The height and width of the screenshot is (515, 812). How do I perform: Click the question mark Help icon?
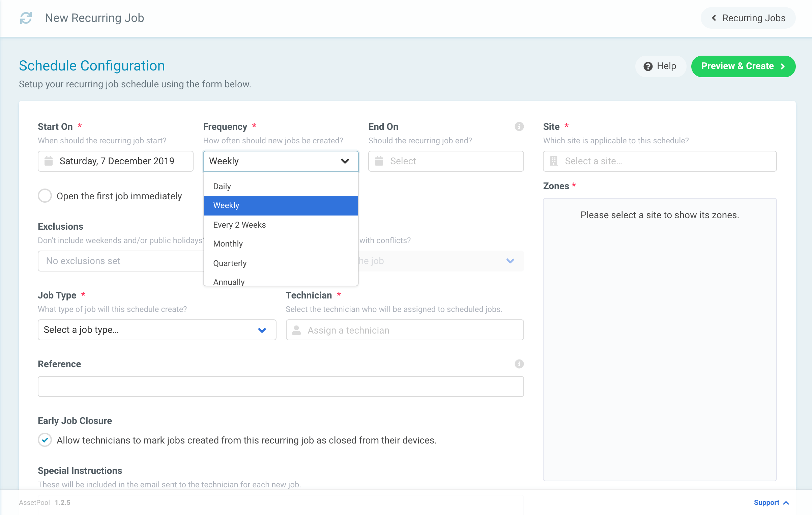(648, 66)
